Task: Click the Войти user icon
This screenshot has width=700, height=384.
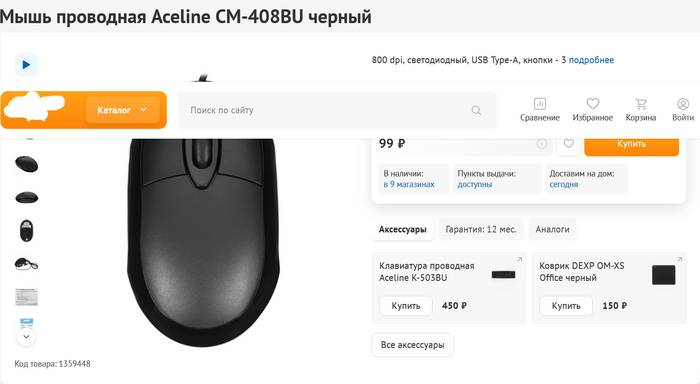Action: tap(683, 110)
